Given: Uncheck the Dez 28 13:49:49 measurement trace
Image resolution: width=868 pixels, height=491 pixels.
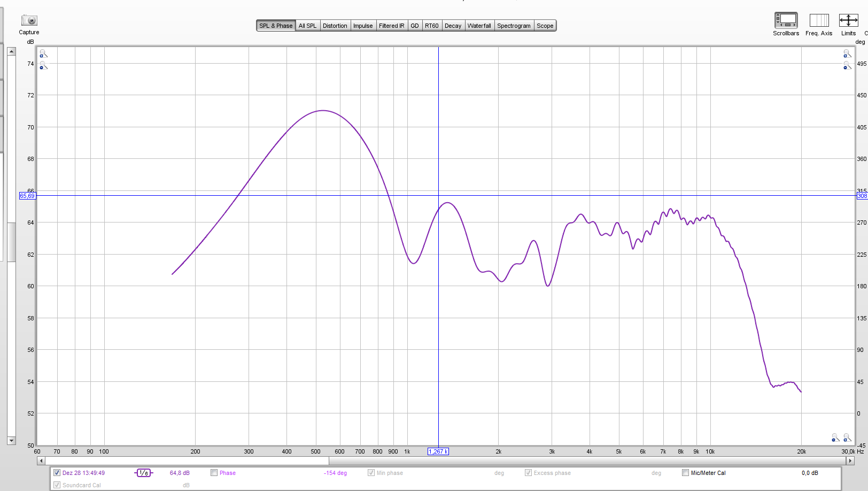Looking at the screenshot, I should pos(57,473).
